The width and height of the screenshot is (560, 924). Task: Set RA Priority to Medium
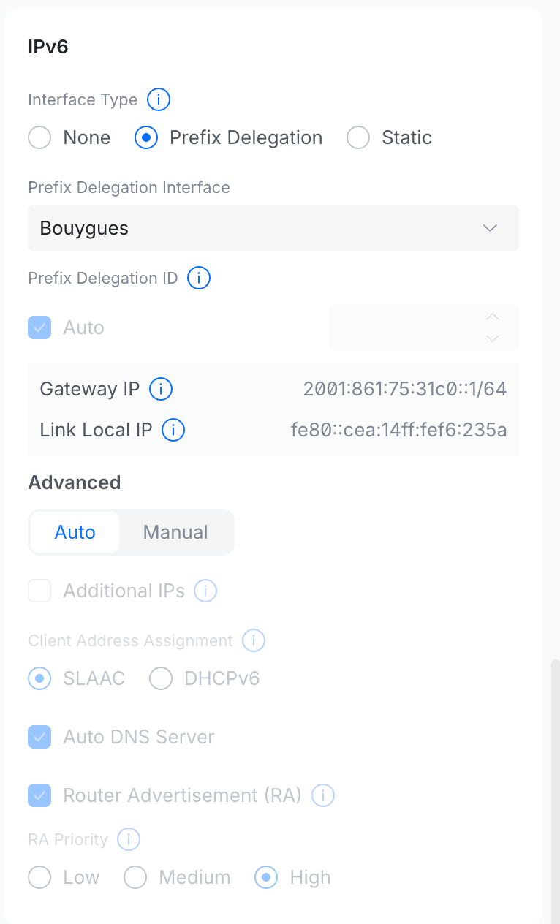[135, 877]
